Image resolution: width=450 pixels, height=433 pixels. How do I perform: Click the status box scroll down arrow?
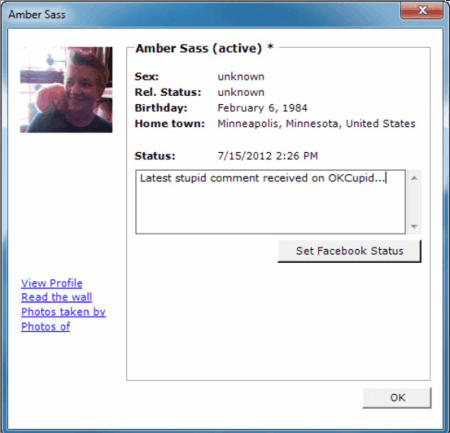(414, 226)
